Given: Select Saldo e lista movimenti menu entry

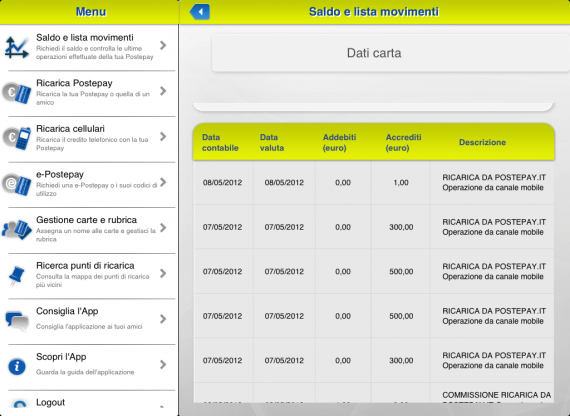Looking at the screenshot, I should point(89,48).
